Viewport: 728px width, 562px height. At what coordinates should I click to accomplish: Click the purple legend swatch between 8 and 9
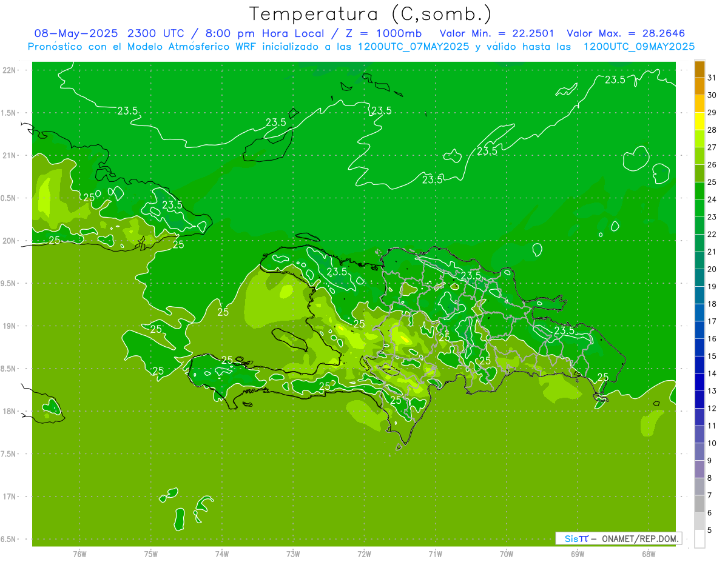(699, 469)
